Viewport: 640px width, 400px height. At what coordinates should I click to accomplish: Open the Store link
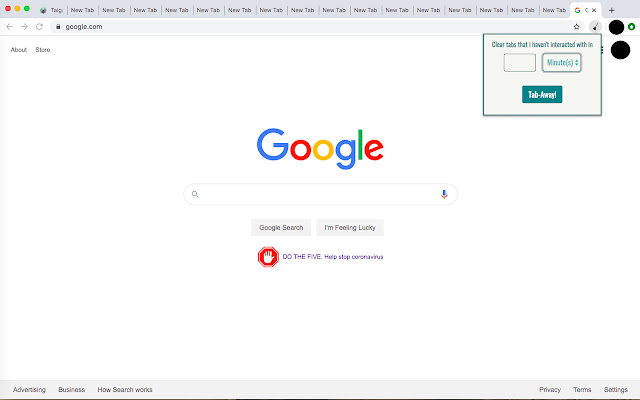[43, 50]
